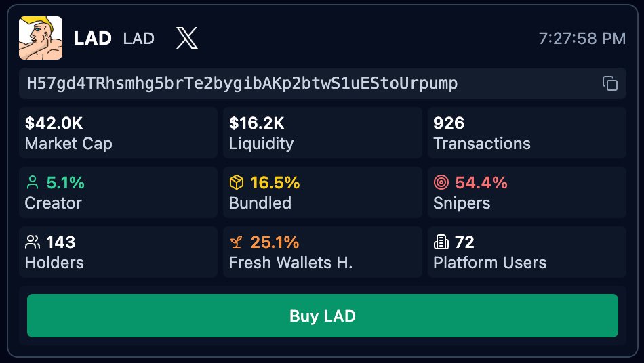Copy the token contract address

pos(610,83)
